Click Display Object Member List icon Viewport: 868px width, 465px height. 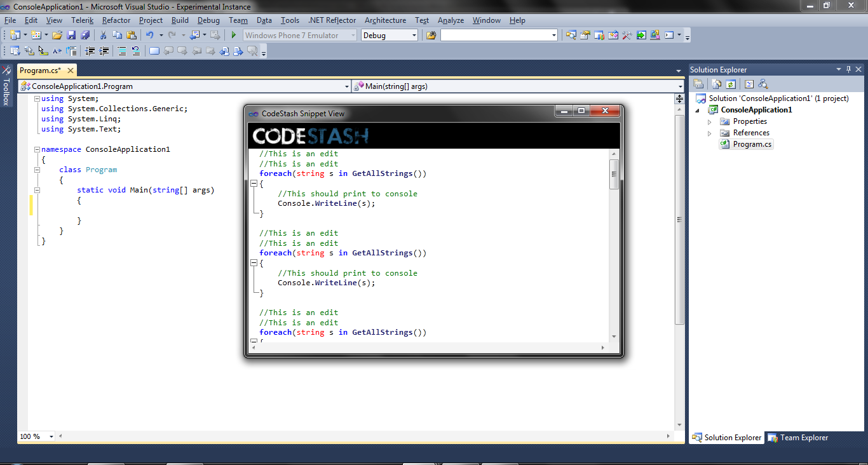click(x=15, y=51)
